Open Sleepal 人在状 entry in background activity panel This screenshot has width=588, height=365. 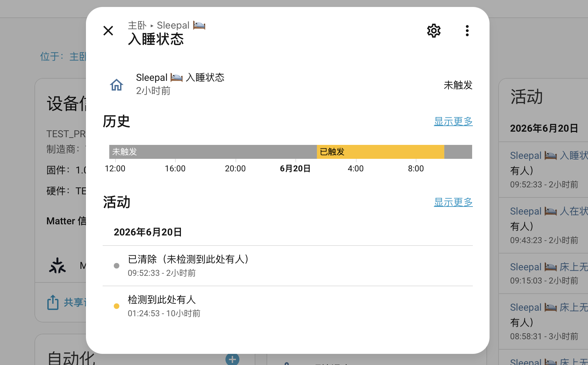pyautogui.click(x=549, y=211)
